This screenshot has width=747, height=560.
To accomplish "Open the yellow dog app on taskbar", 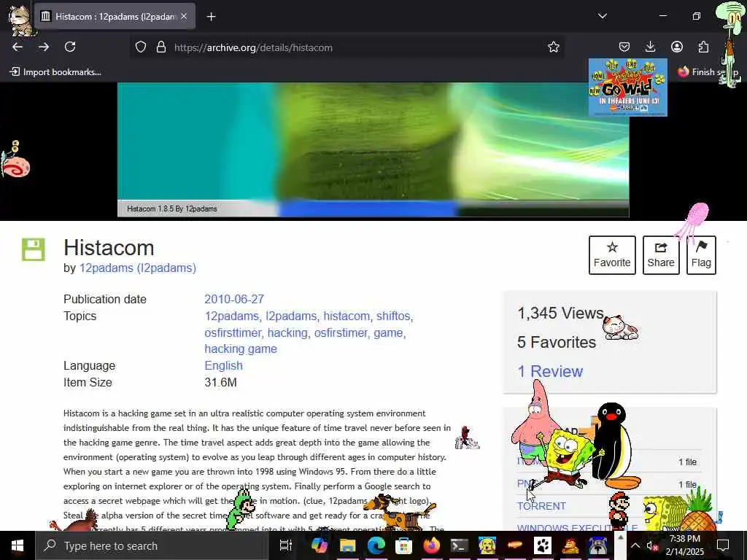I will click(x=487, y=545).
